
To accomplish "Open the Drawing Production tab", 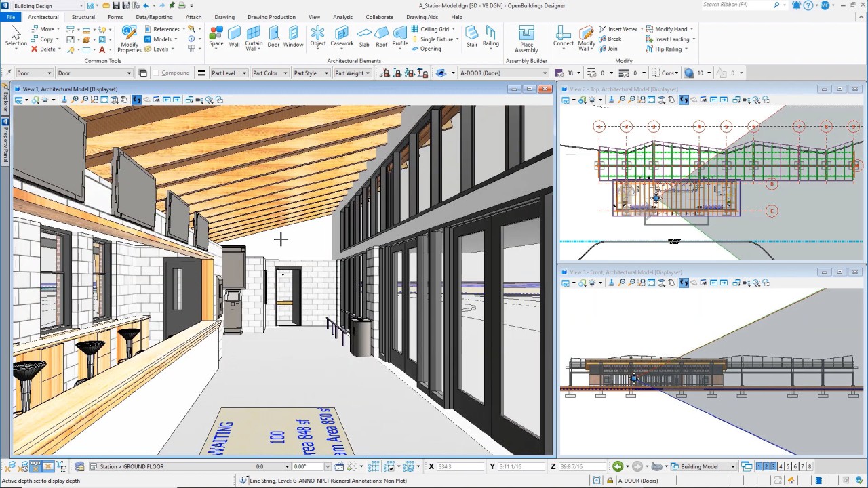I will (x=271, y=17).
